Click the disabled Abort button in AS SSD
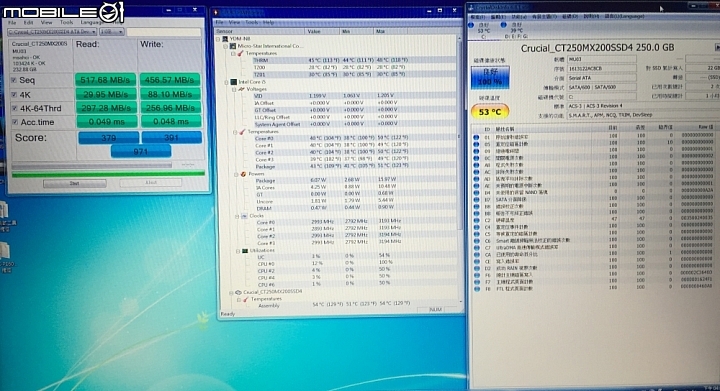This screenshot has height=391, width=720. [151, 183]
